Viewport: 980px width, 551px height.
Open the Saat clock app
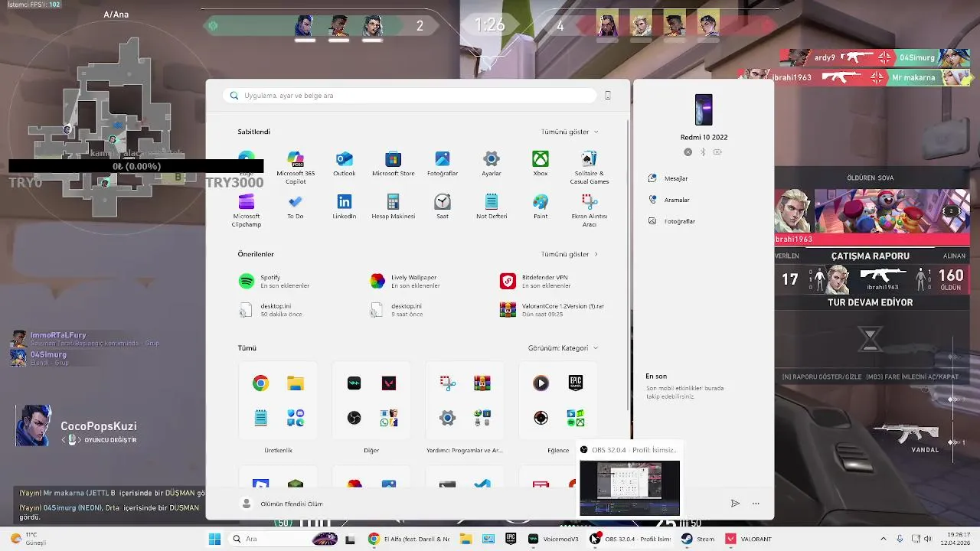(x=443, y=207)
